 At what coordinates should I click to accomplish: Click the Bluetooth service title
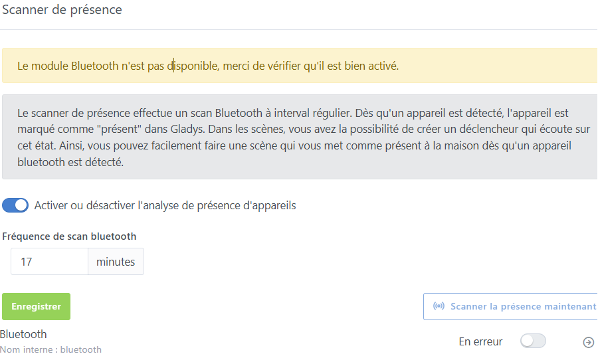pos(24,334)
